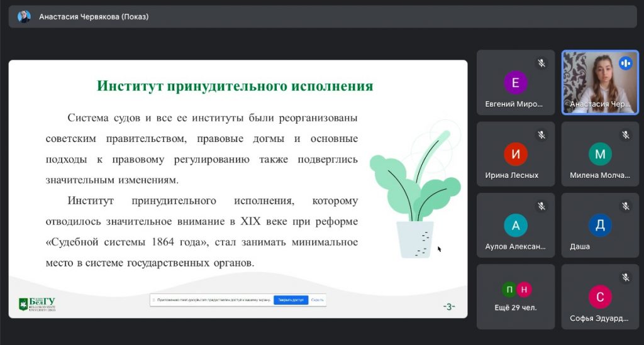Click the blue Закрыть доступ button
This screenshot has width=644, height=345.
pyautogui.click(x=291, y=300)
